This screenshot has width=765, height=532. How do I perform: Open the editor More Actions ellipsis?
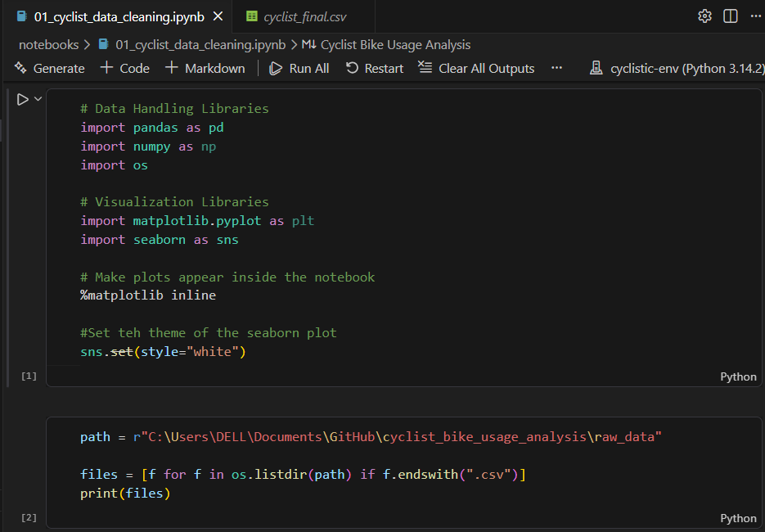click(755, 16)
